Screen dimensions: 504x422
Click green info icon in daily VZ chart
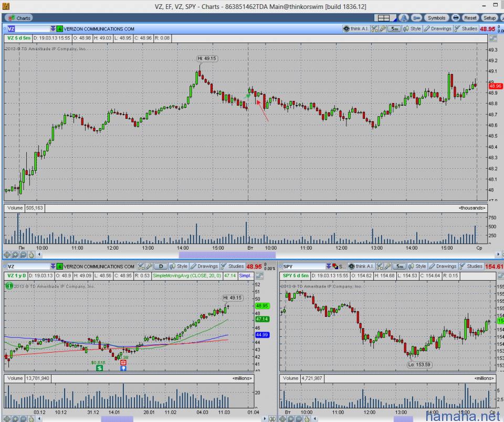click(x=9, y=286)
